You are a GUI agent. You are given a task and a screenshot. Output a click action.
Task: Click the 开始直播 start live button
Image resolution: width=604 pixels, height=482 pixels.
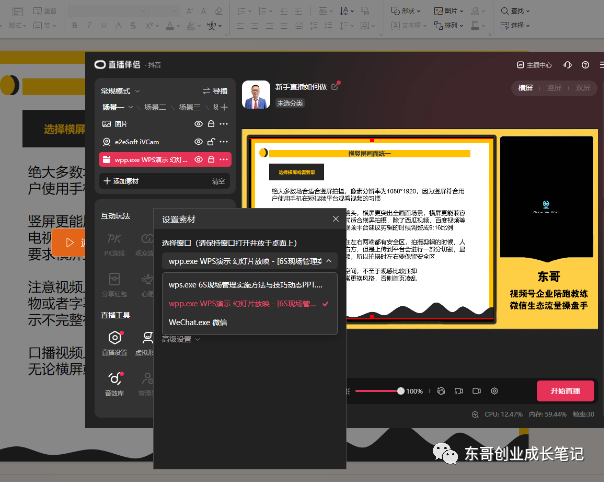coord(565,391)
